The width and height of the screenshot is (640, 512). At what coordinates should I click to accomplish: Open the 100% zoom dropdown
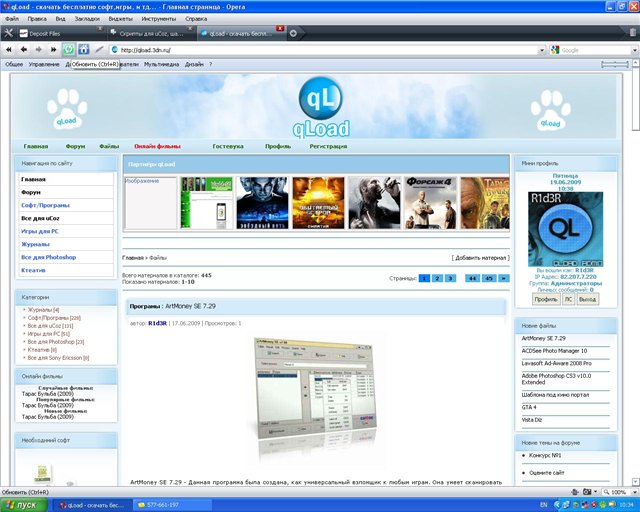(x=635, y=492)
